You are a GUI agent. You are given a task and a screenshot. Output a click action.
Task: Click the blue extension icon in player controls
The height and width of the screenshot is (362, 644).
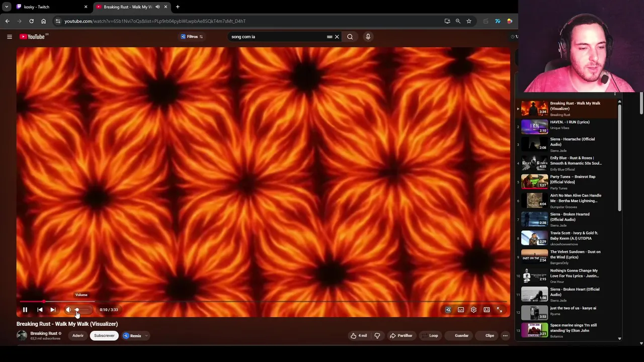point(448,310)
